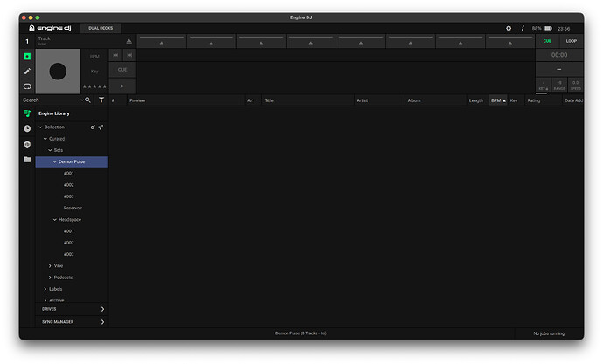
Task: Collapse the Demon Pulse playlist folder
Action: 54,161
